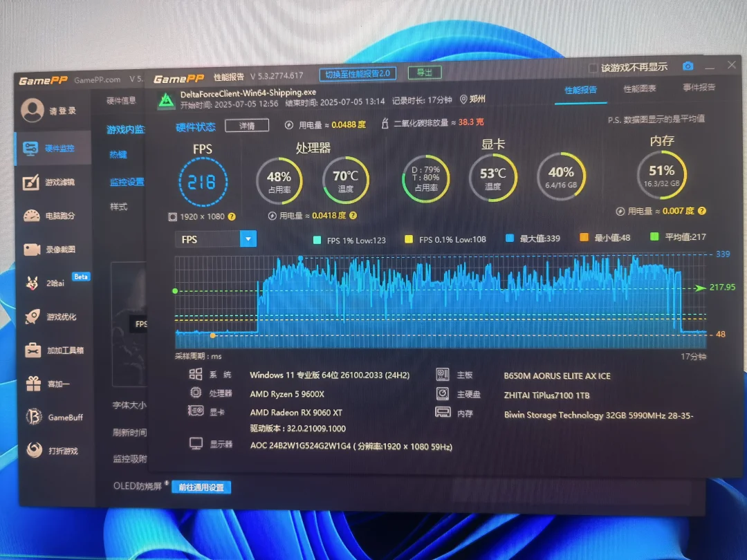This screenshot has width=747, height=560.
Task: Click help icon next to 1920 x 1080
Action: click(x=232, y=216)
